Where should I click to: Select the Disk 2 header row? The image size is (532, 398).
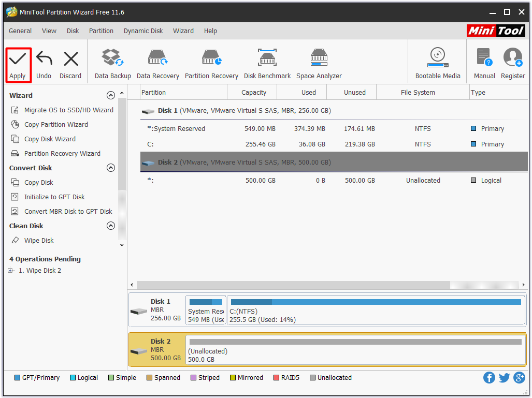click(334, 162)
